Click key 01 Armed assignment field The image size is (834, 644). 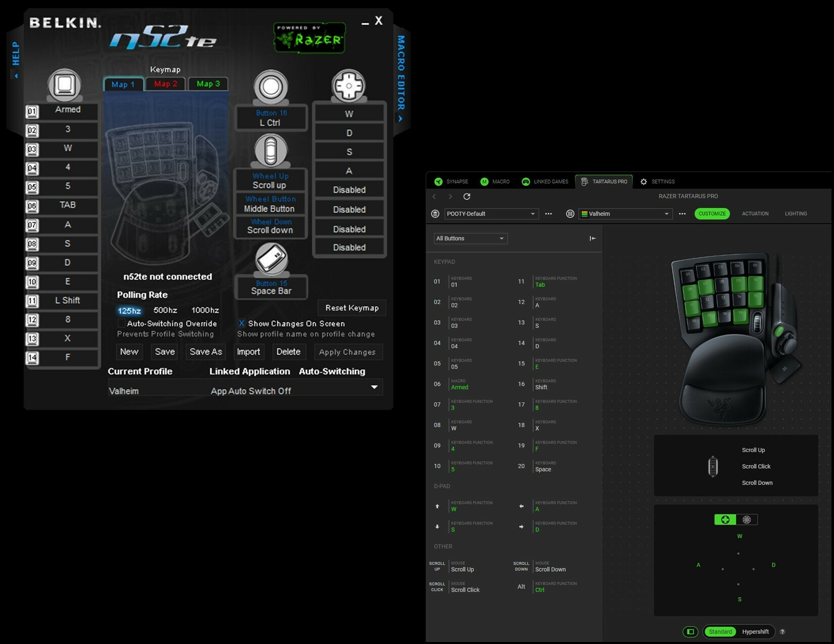pos(68,111)
